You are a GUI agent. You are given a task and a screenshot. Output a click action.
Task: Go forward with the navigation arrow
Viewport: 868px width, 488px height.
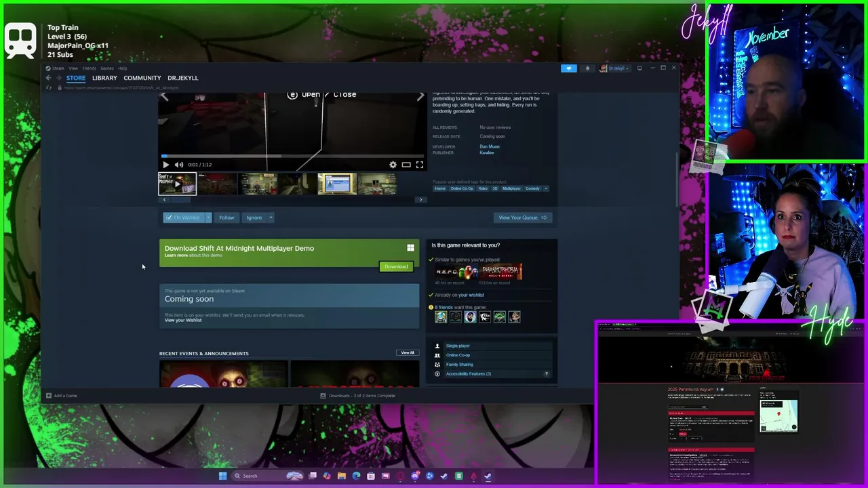pos(58,78)
